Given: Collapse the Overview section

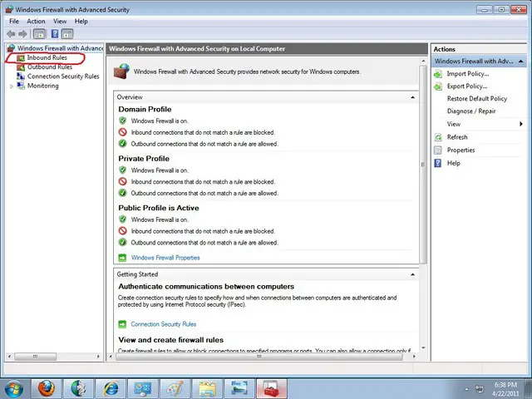Looking at the screenshot, I should [x=412, y=97].
